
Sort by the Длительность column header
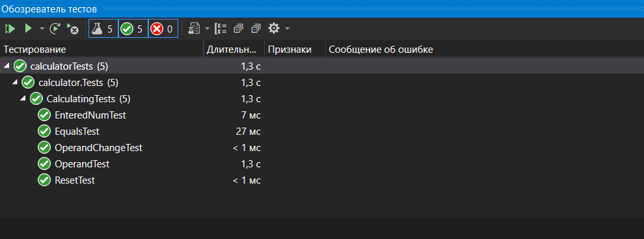coord(234,49)
